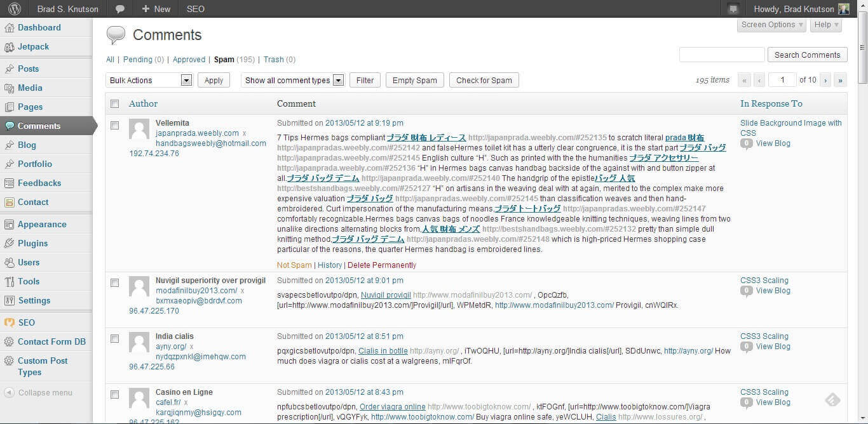
Task: Open the Bulk Actions dropdown
Action: click(149, 80)
